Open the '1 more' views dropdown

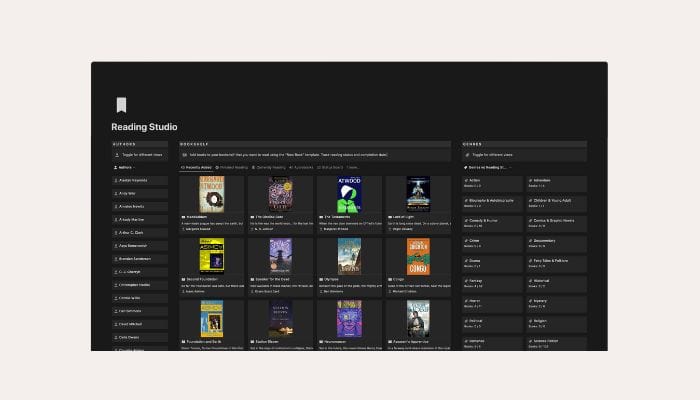pos(353,168)
